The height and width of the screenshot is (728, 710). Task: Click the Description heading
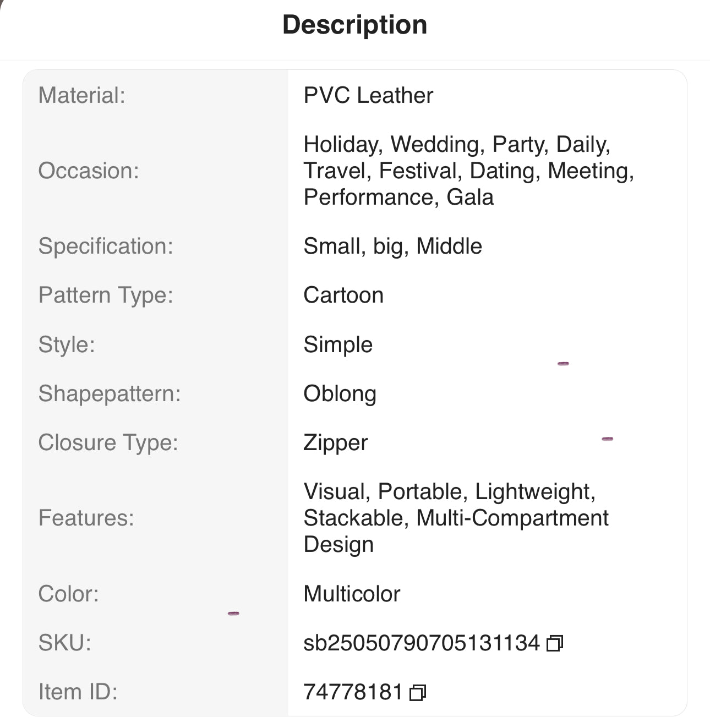coord(354,25)
